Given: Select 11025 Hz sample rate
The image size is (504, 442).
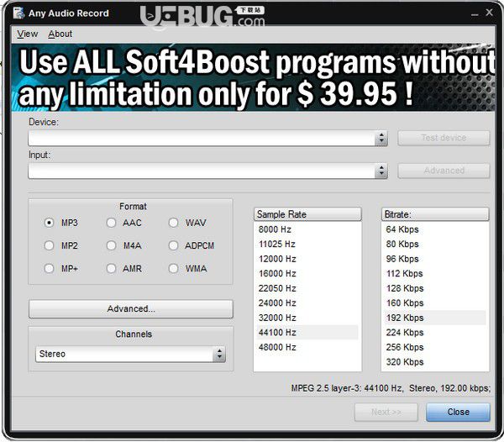Looking at the screenshot, I should pyautogui.click(x=307, y=245).
